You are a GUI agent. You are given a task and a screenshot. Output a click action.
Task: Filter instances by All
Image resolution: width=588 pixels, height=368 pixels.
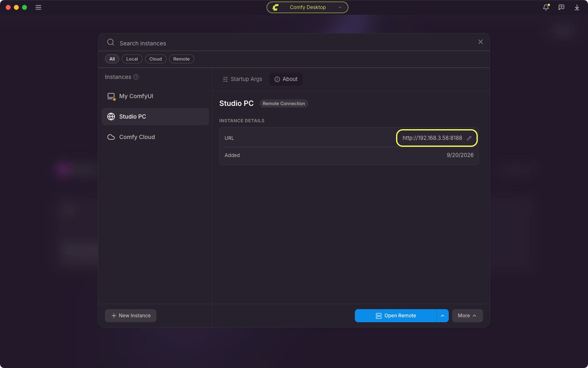(112, 59)
